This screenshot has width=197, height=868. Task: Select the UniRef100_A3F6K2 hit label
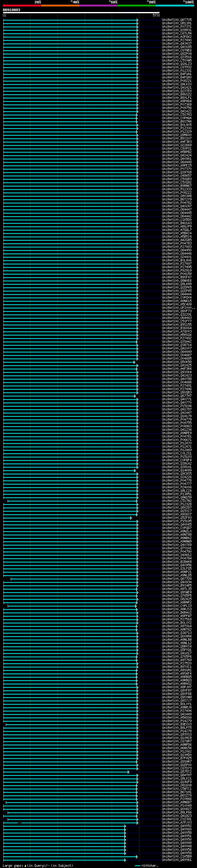pyautogui.click(x=177, y=37)
